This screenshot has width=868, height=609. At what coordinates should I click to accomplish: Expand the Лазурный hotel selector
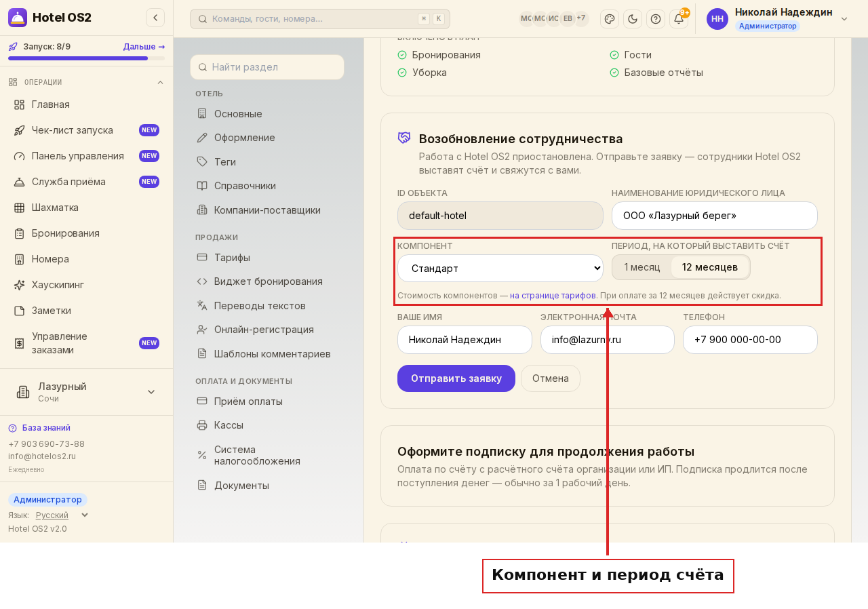[x=86, y=392]
